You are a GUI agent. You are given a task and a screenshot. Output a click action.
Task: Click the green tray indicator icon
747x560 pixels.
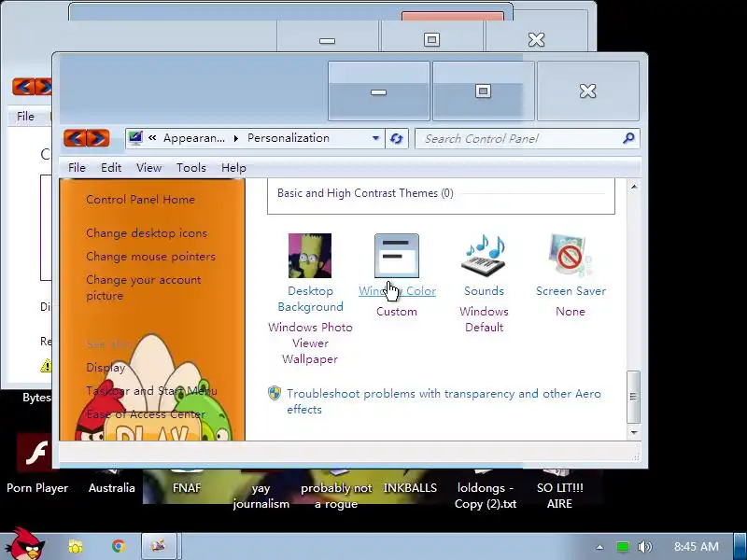click(x=622, y=547)
